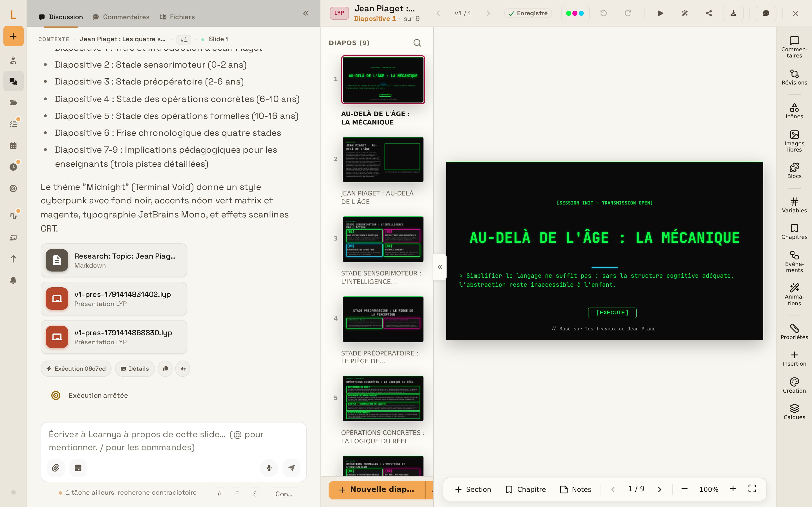Screen dimensions: 812x507
Task: Switch to the Fichiers tab
Action: (177, 17)
